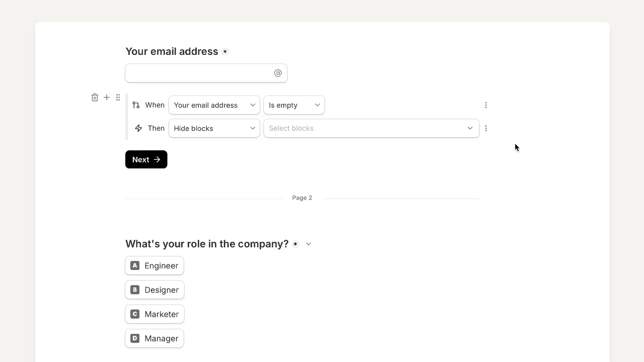The width and height of the screenshot is (644, 362).
Task: Click the 'Page 2' divider label
Action: [302, 198]
